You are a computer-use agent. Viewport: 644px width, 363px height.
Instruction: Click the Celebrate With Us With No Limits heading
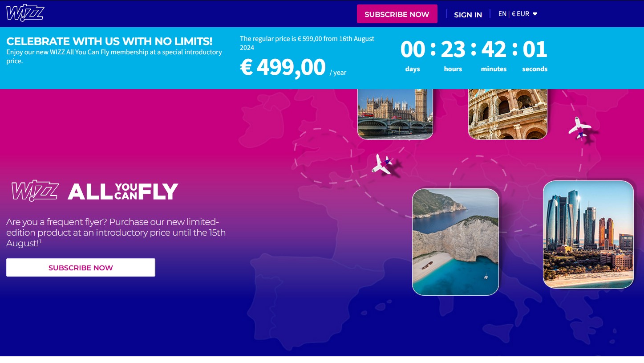click(x=109, y=41)
